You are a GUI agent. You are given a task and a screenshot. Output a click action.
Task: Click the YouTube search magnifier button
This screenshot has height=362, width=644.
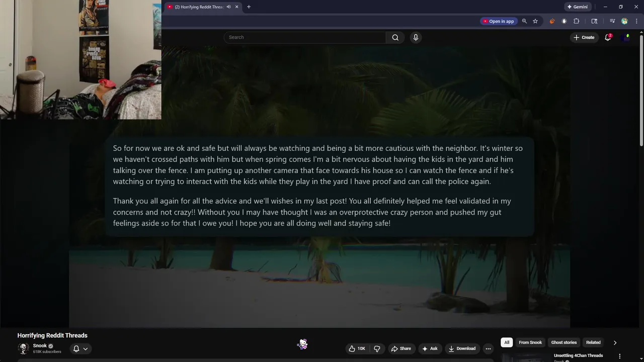coord(395,37)
